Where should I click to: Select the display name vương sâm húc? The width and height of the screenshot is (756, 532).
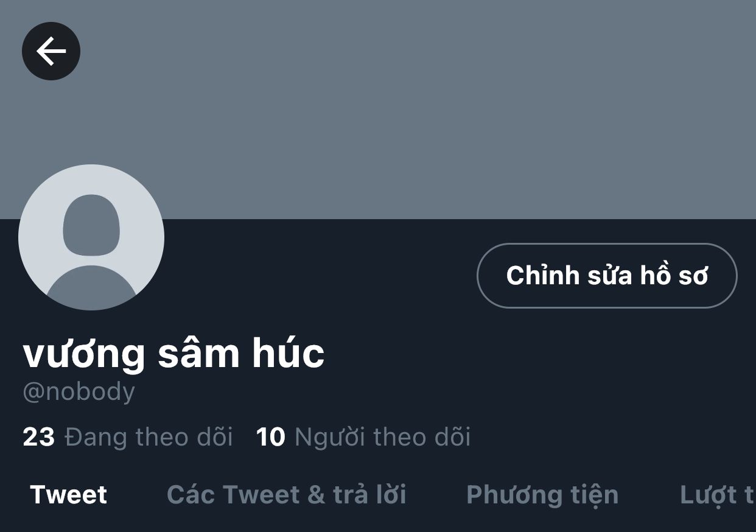[173, 354]
